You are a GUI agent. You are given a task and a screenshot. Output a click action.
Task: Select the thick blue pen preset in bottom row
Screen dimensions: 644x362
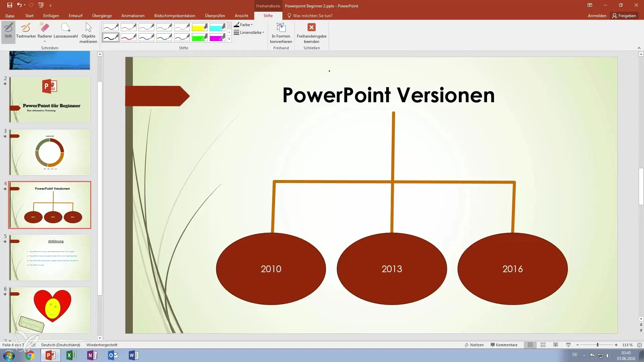coord(146,37)
